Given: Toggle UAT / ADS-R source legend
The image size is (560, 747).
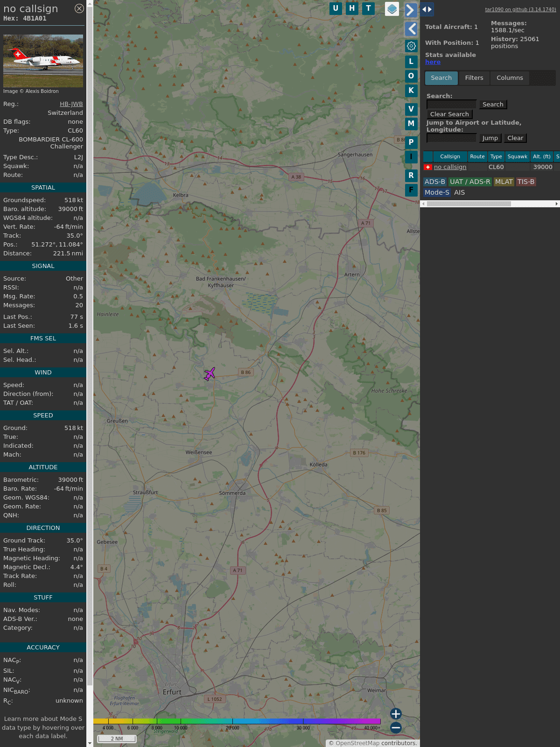Looking at the screenshot, I should coord(470,182).
